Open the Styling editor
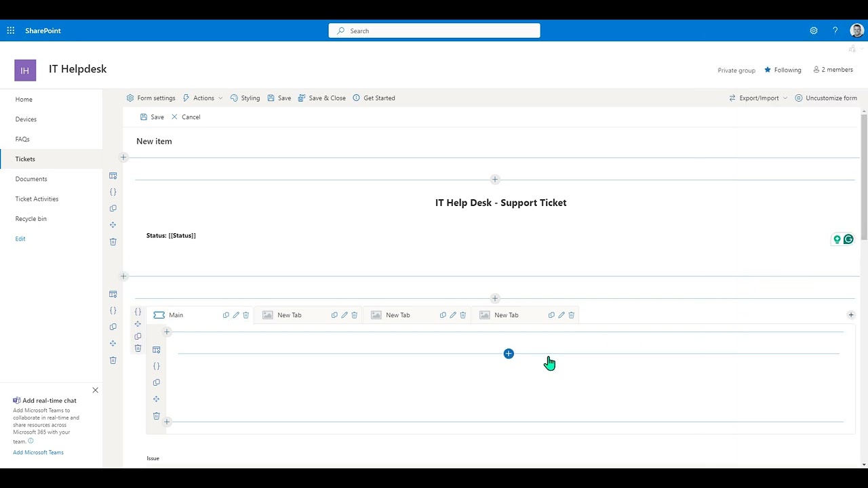Screen dimensions: 868x488 tap(245, 98)
